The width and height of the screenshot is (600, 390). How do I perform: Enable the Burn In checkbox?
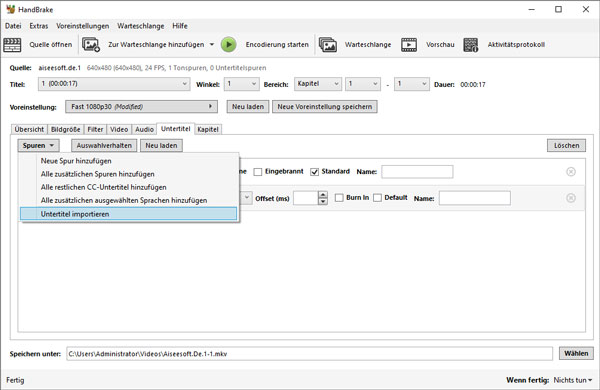[x=339, y=198]
